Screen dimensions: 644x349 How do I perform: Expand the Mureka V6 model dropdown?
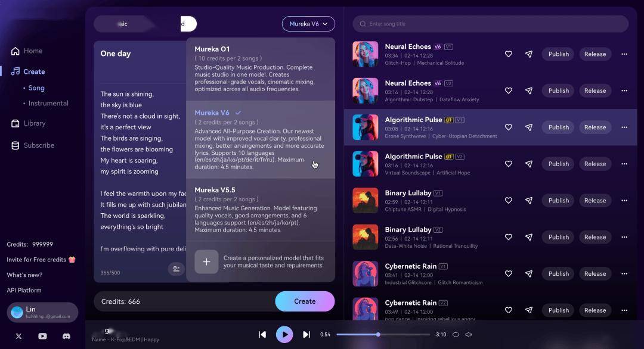tap(308, 24)
